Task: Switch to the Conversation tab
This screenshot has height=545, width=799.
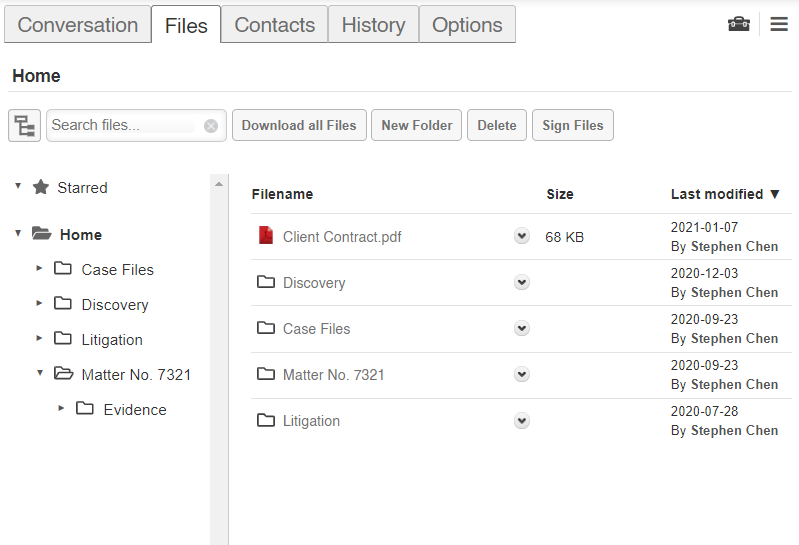Action: (78, 24)
